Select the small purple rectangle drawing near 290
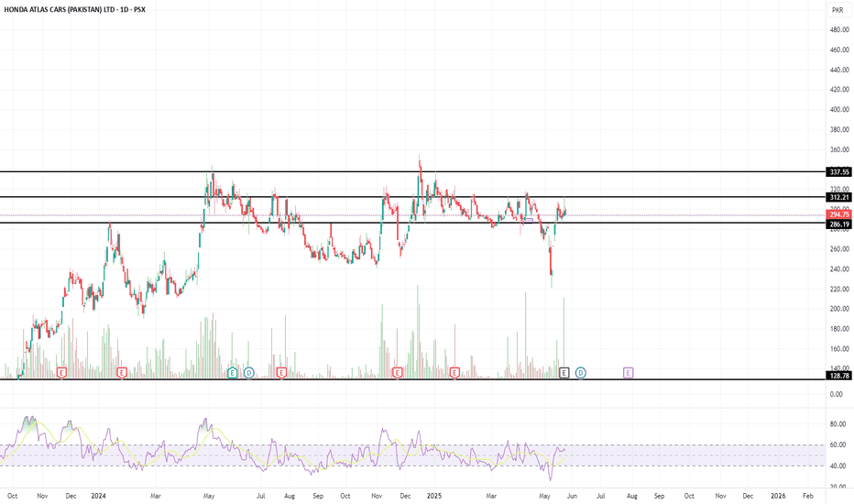 pos(529,220)
